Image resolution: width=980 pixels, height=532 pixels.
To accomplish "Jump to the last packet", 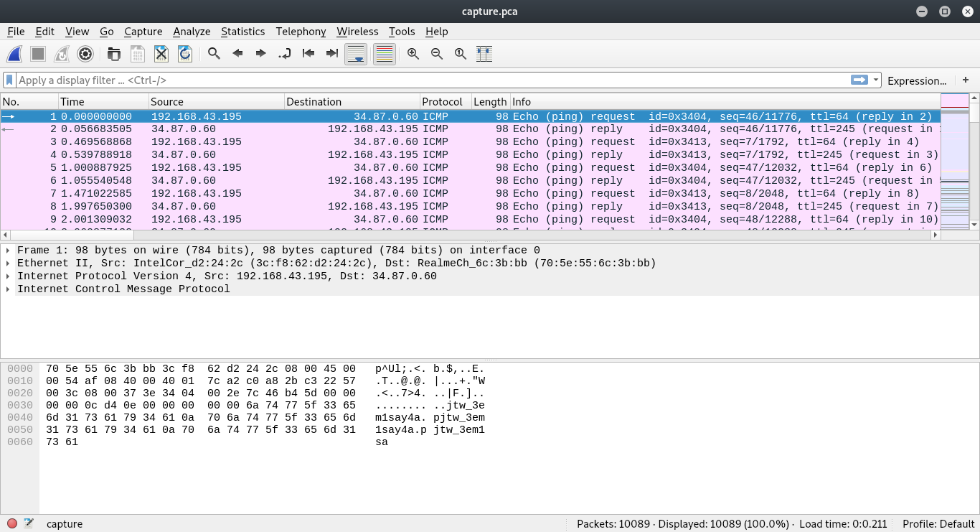I will [x=332, y=54].
